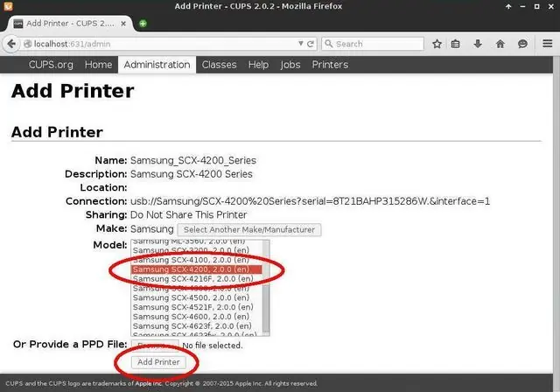Click the No file selected label
The height and width of the screenshot is (392, 560).
(213, 346)
